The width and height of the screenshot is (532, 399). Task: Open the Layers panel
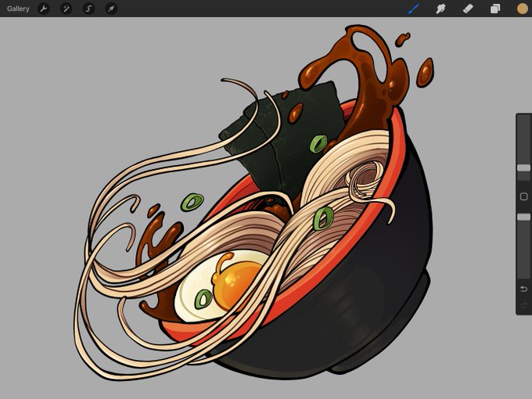coord(495,9)
